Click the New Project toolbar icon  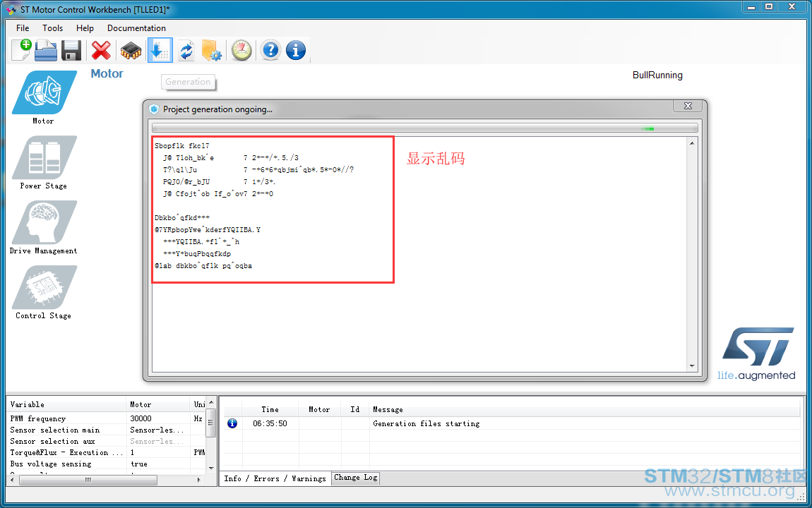coord(22,50)
